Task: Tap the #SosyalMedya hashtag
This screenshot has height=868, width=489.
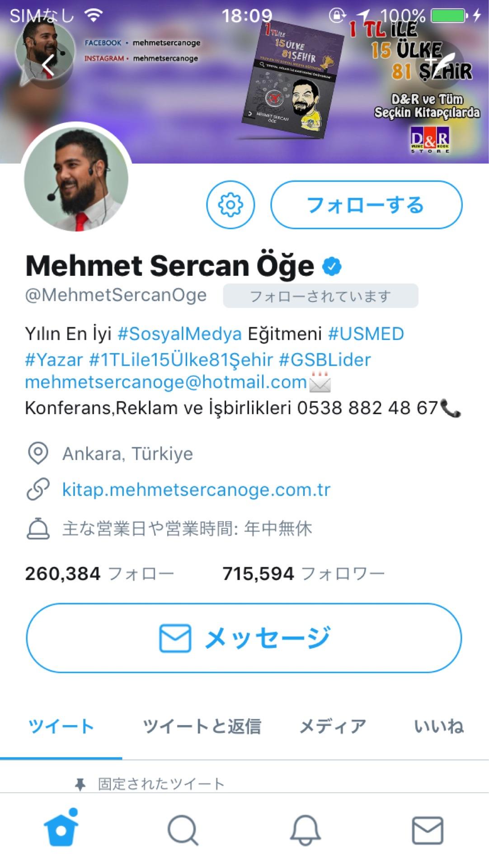Action: (180, 334)
